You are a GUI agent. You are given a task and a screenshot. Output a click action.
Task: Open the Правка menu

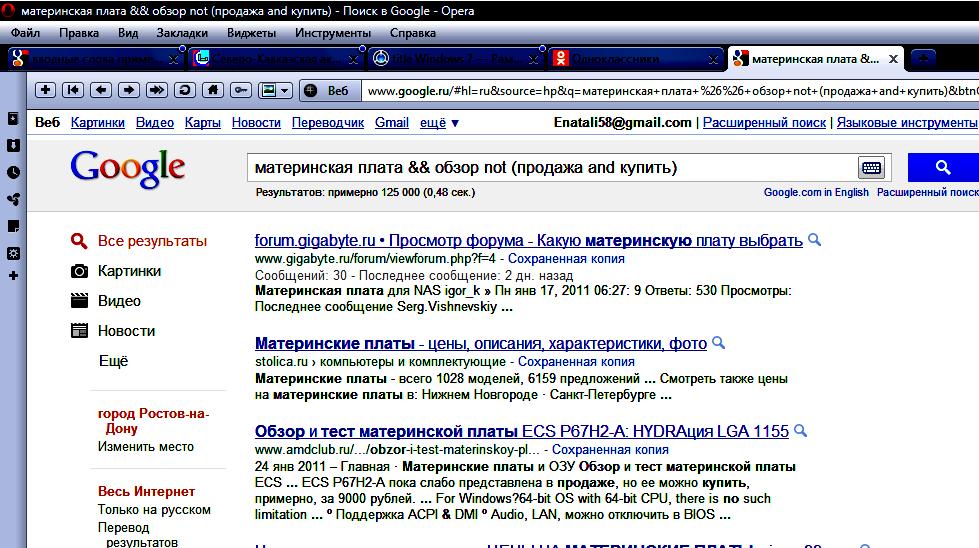(79, 32)
